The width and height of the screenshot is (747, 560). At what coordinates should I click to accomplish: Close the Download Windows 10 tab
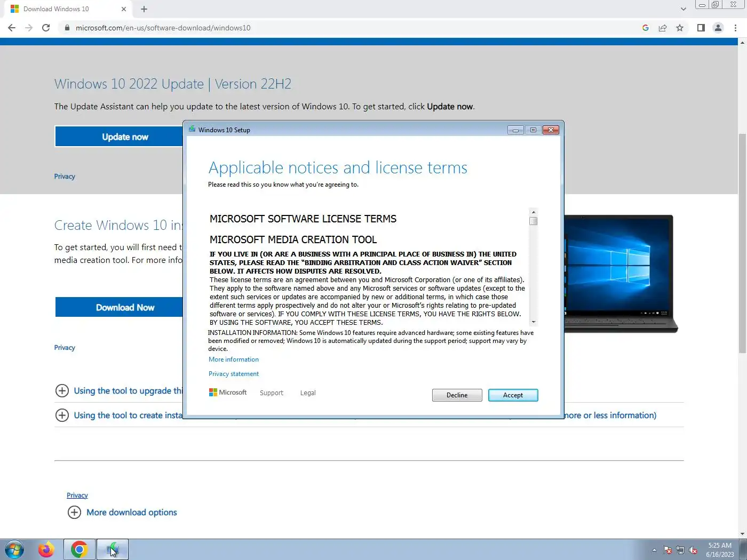124,9
